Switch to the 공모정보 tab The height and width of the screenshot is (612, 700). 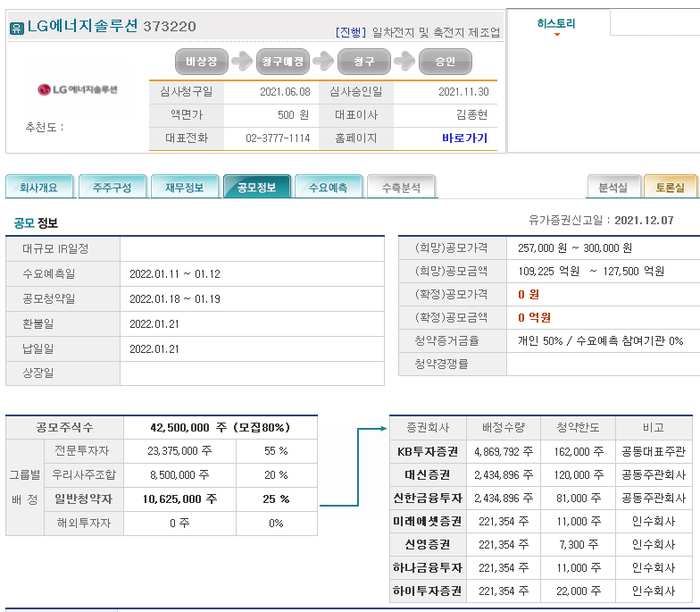(257, 187)
